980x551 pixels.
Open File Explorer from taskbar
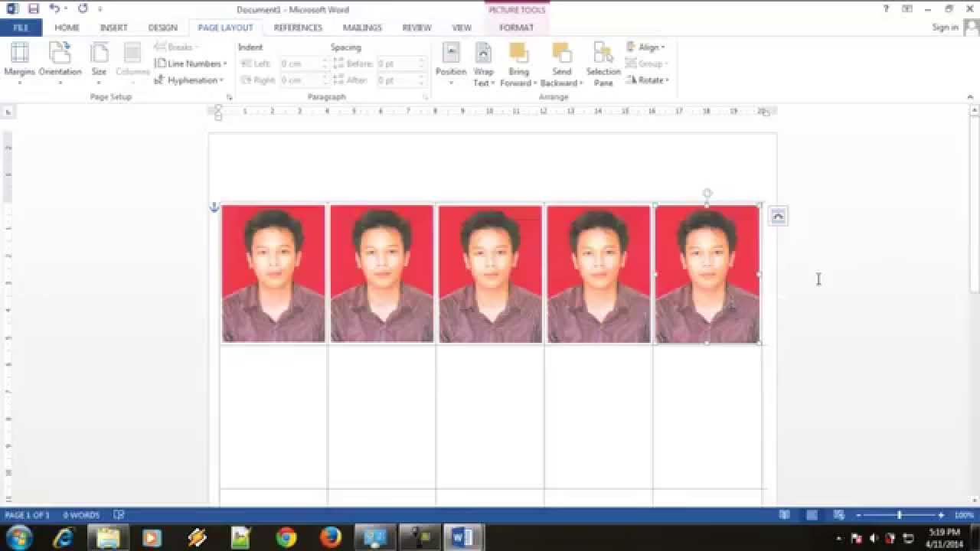coord(108,537)
